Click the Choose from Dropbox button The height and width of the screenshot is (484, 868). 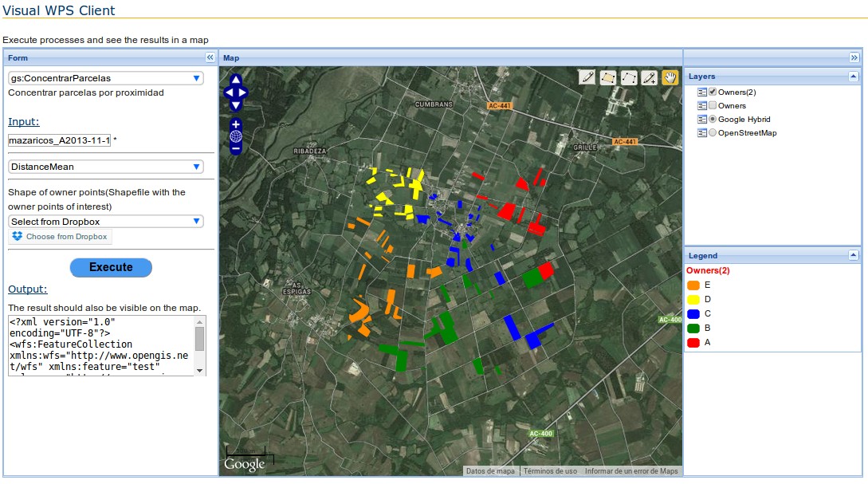click(x=61, y=237)
